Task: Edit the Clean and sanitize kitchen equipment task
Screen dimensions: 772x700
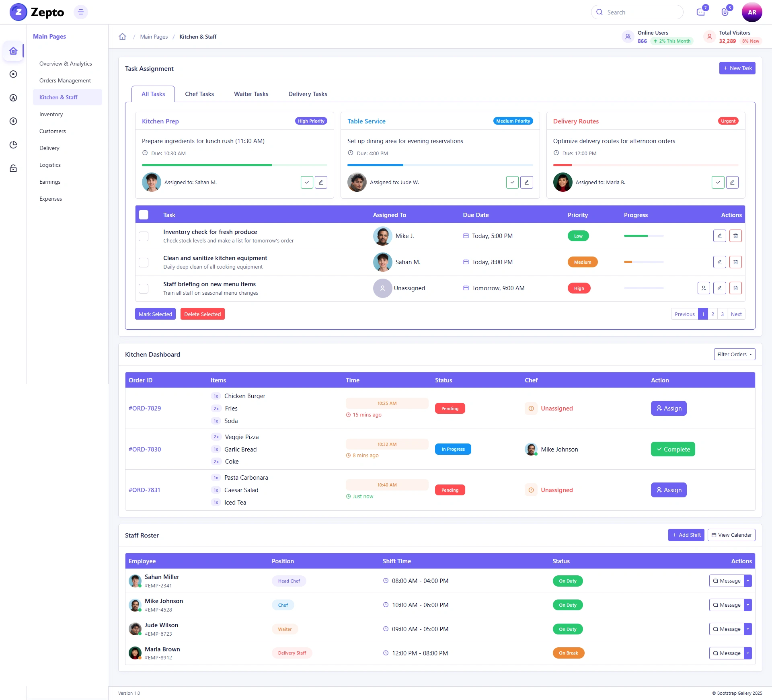Action: pos(719,262)
